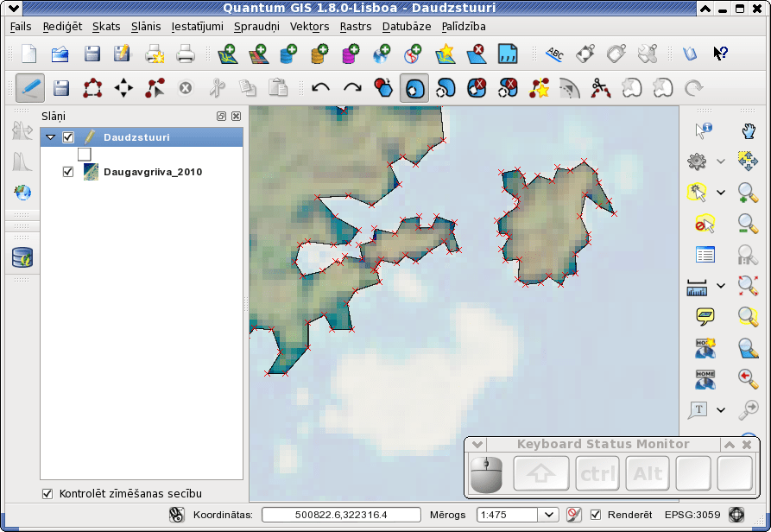Open the Keyboard Status Monitor menu arrow
771x532 pixels.
(477, 445)
